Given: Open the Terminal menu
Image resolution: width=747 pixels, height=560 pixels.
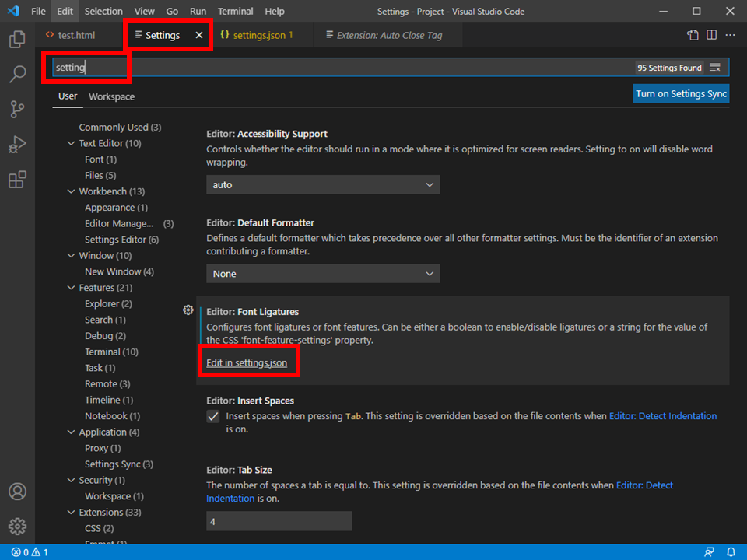Looking at the screenshot, I should point(235,11).
